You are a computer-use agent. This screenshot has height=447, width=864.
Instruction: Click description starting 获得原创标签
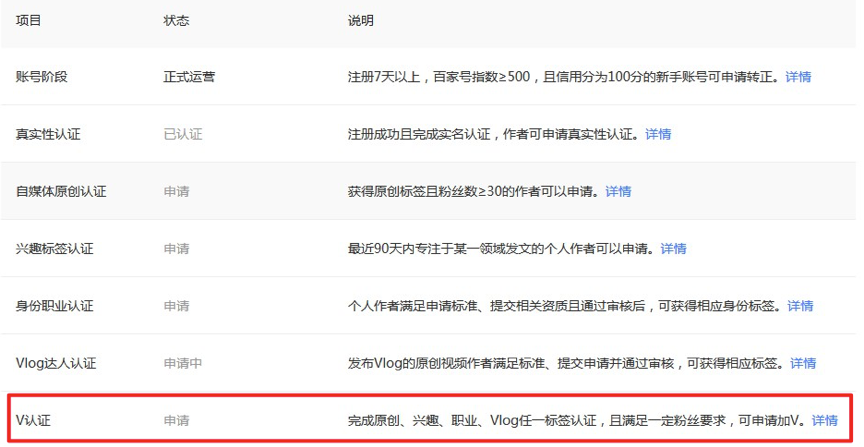[x=476, y=191]
